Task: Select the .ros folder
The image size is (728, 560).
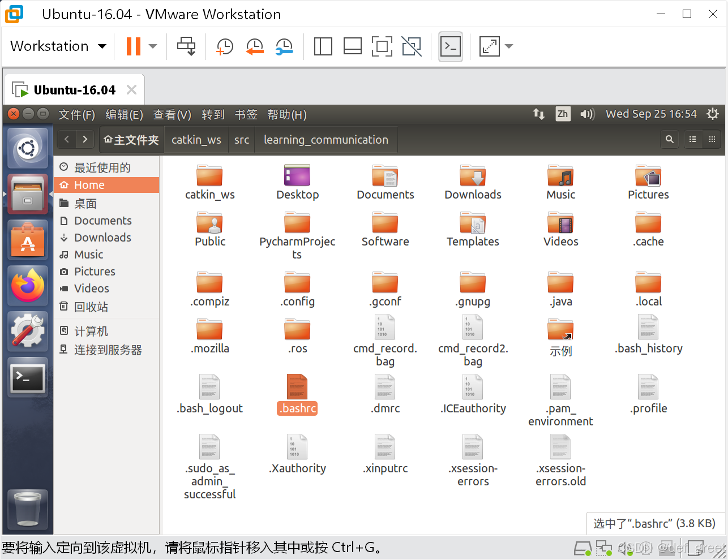Action: (x=297, y=337)
